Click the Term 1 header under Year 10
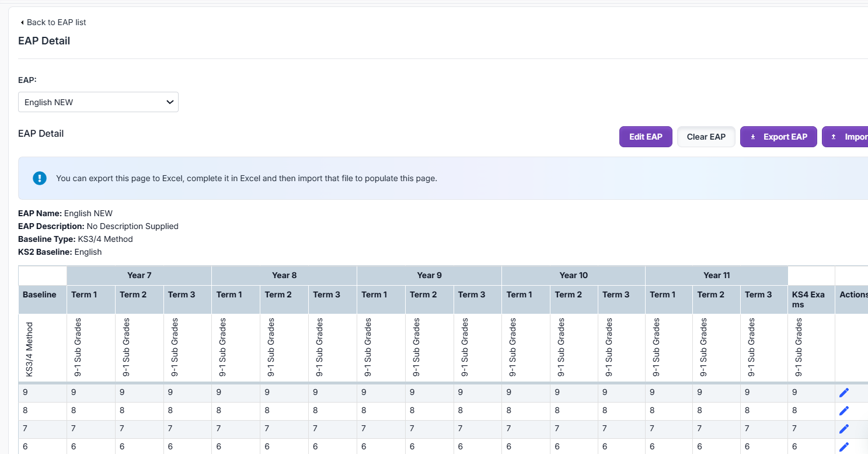This screenshot has width=868, height=454. 525,300
